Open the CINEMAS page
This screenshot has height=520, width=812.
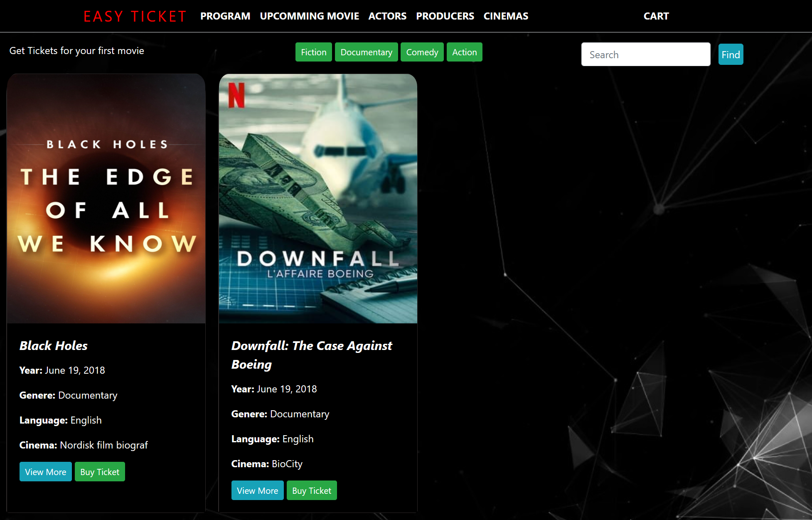tap(506, 16)
